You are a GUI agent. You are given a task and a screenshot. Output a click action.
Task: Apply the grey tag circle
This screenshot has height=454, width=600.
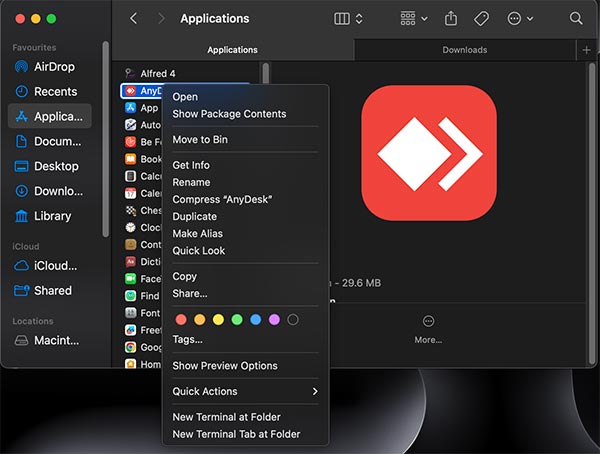pyautogui.click(x=293, y=320)
